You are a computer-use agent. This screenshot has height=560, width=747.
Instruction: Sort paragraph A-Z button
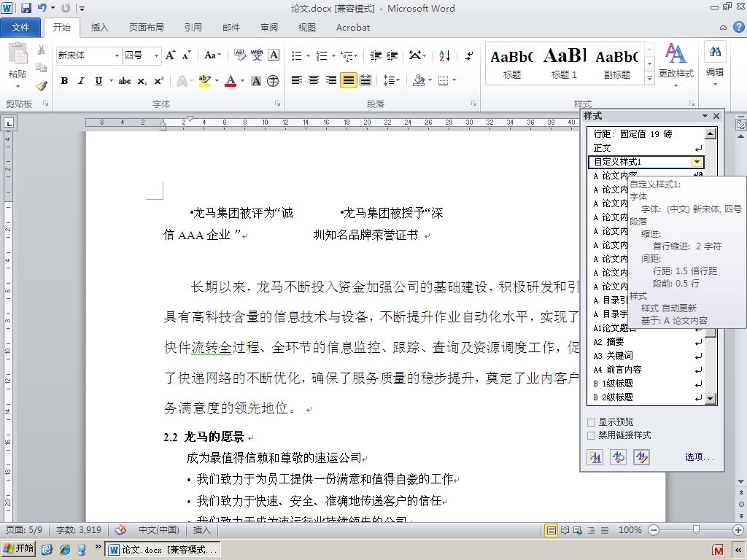point(444,55)
